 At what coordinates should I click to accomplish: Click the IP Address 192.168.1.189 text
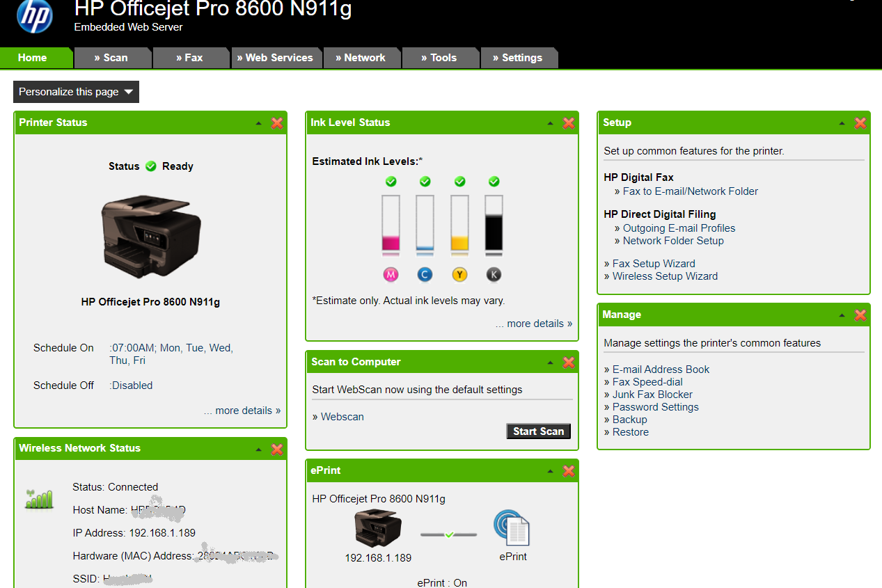click(x=134, y=533)
